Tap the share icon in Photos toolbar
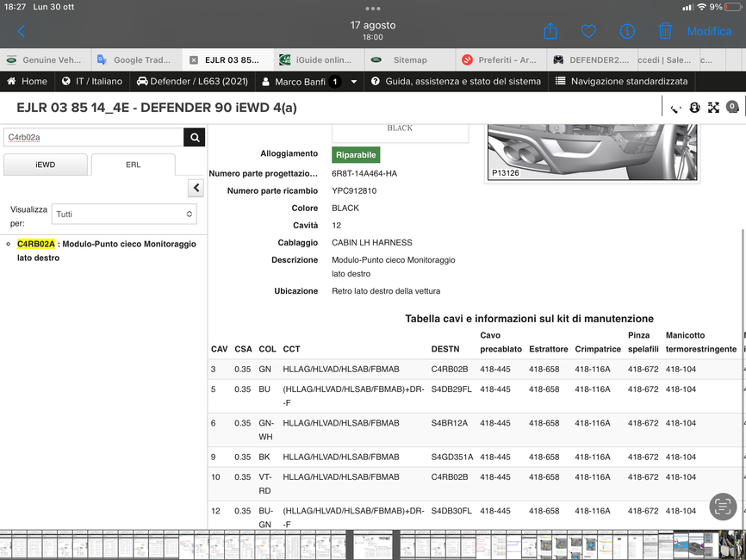 [550, 31]
